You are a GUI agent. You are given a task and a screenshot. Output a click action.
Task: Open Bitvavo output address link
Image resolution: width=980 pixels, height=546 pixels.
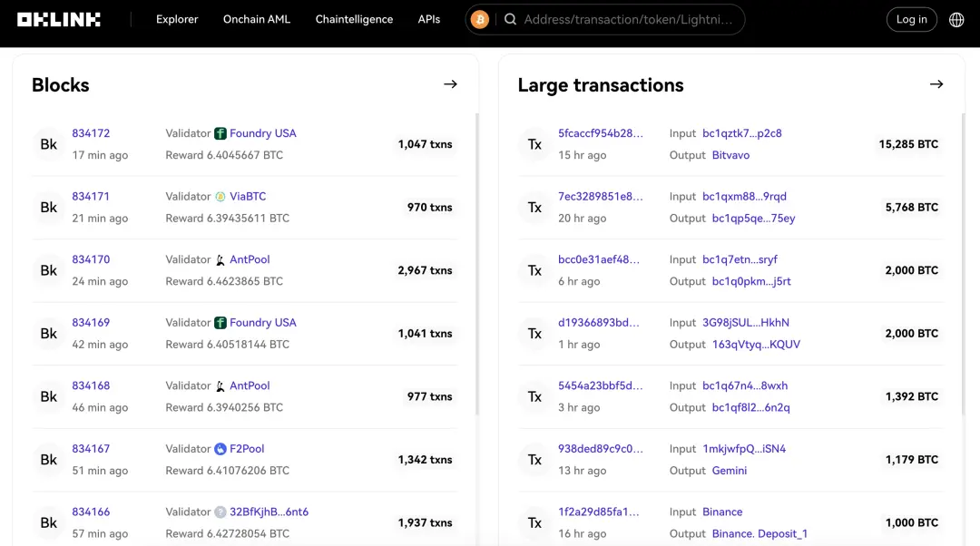tap(730, 155)
